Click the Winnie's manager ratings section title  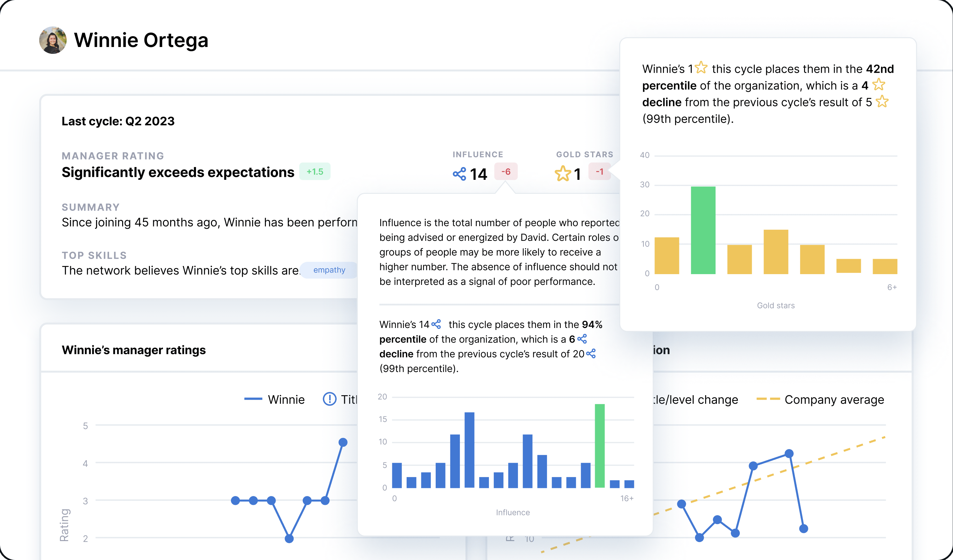(x=133, y=350)
